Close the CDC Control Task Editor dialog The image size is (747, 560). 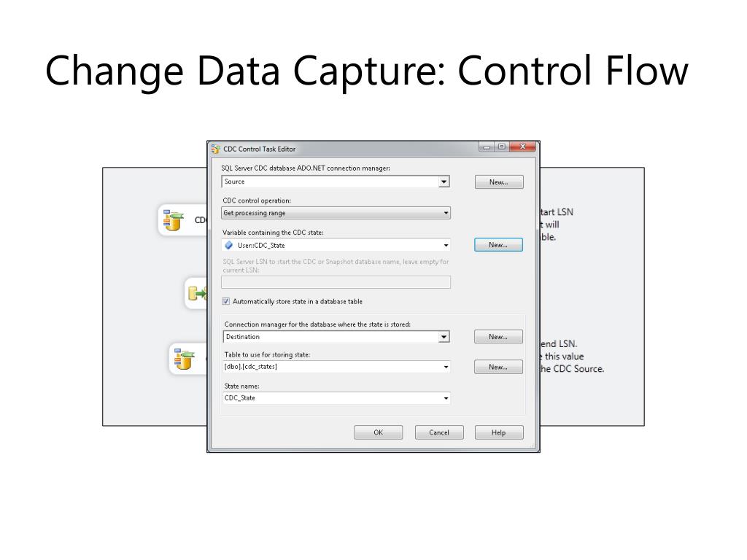coord(522,147)
